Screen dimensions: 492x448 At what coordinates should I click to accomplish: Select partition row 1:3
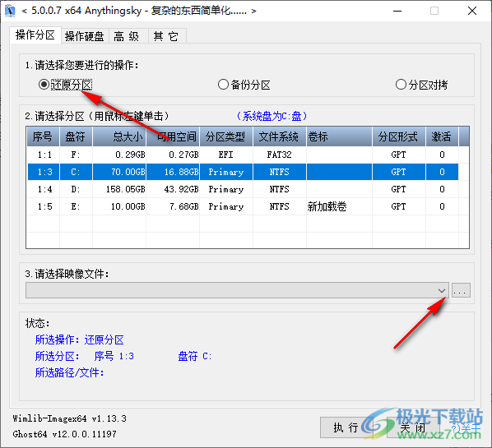(243, 172)
